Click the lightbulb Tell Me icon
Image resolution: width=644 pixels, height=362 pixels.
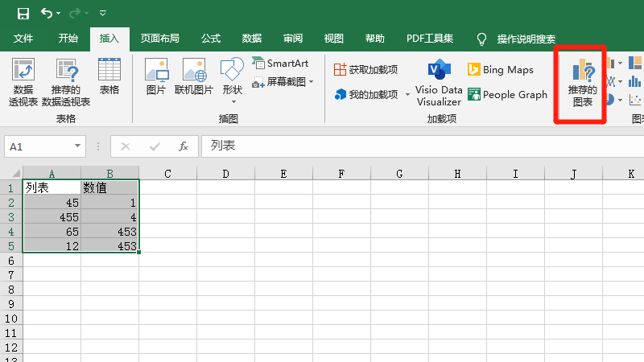[x=481, y=39]
